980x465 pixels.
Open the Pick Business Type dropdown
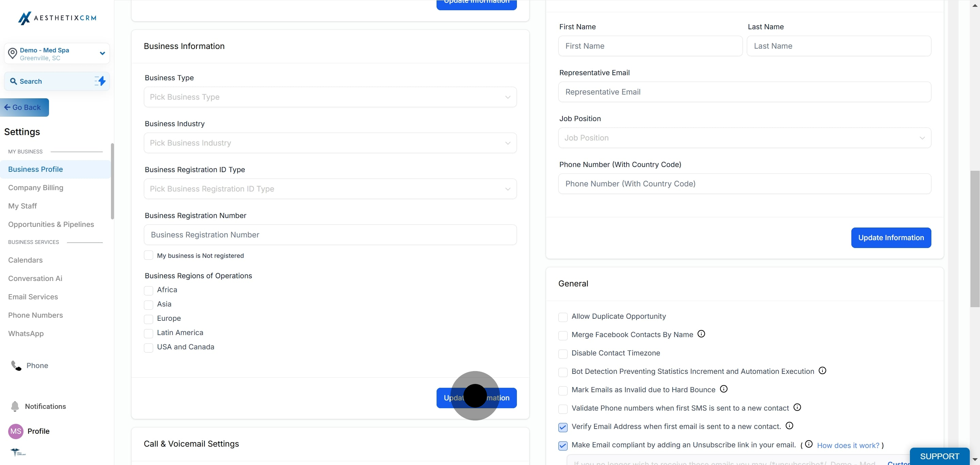(x=330, y=97)
